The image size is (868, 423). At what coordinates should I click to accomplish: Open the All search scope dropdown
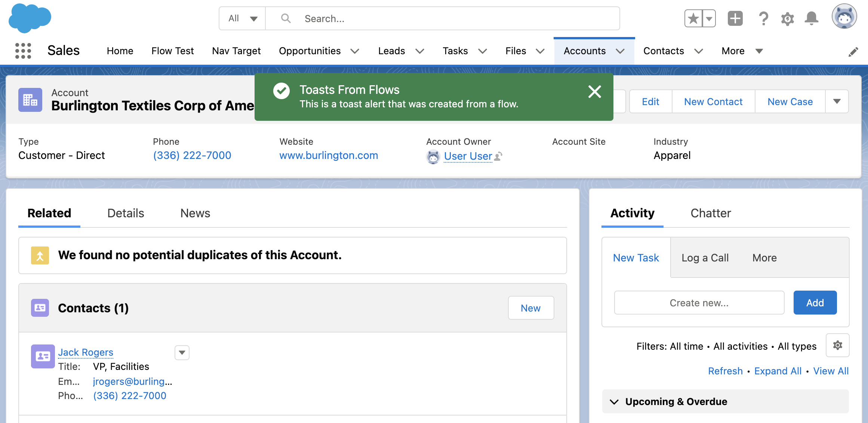point(243,18)
